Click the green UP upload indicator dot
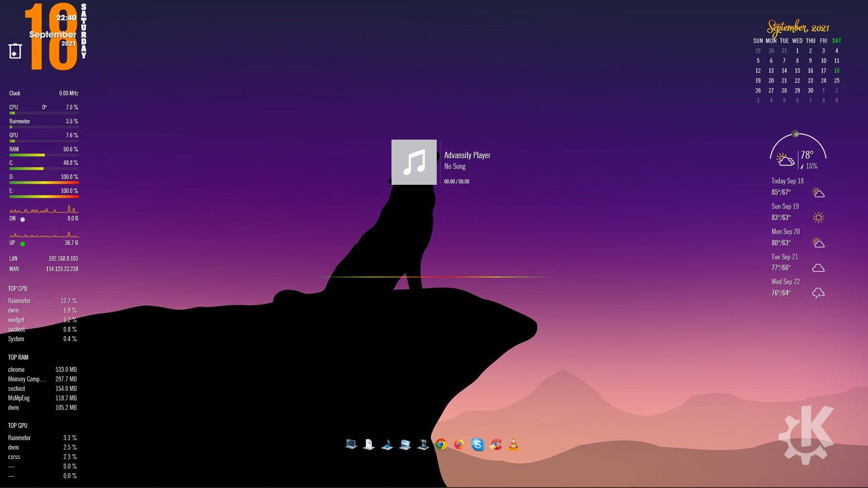This screenshot has height=488, width=868. tap(23, 244)
